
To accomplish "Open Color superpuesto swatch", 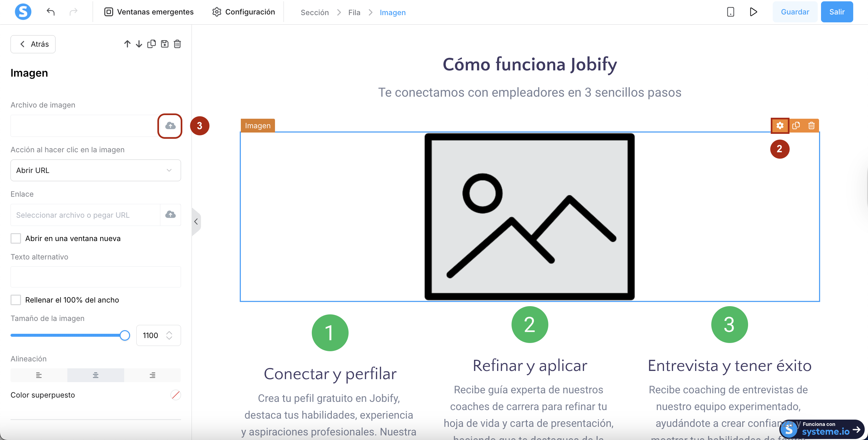I will [x=175, y=395].
